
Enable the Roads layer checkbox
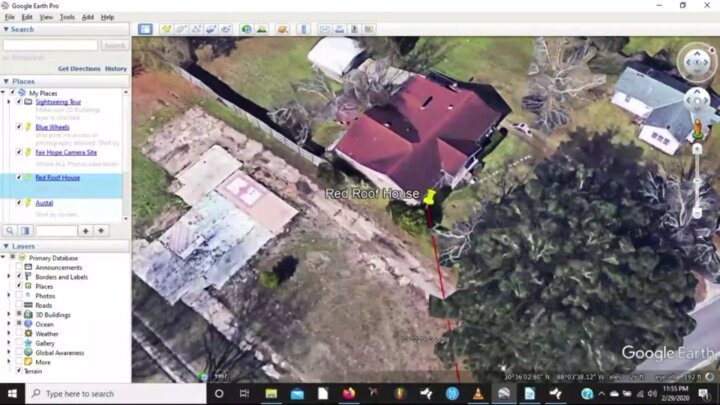point(19,305)
